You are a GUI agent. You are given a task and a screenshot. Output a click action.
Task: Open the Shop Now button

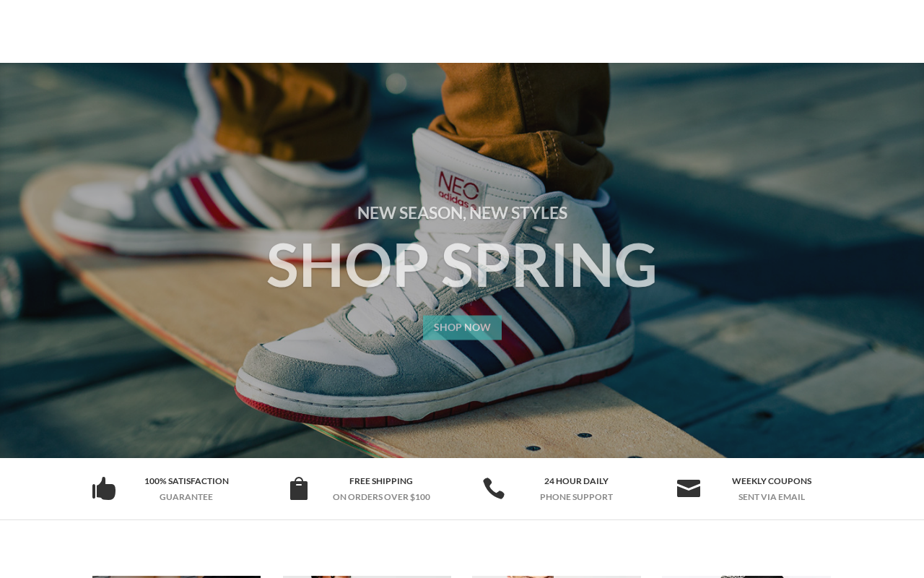point(462,327)
